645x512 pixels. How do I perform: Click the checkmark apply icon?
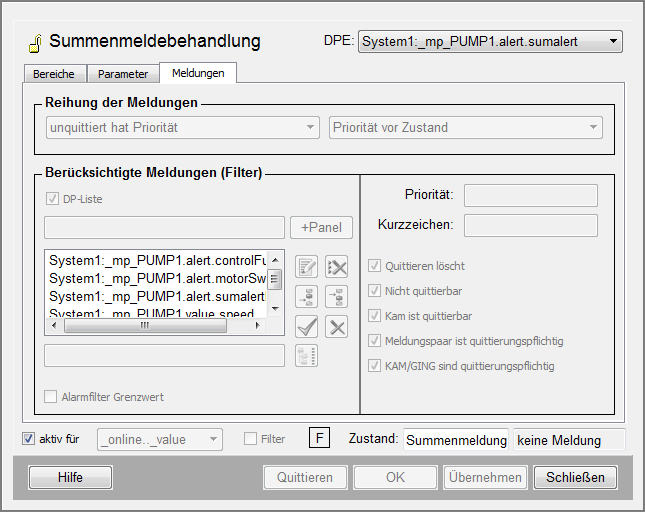coord(308,326)
